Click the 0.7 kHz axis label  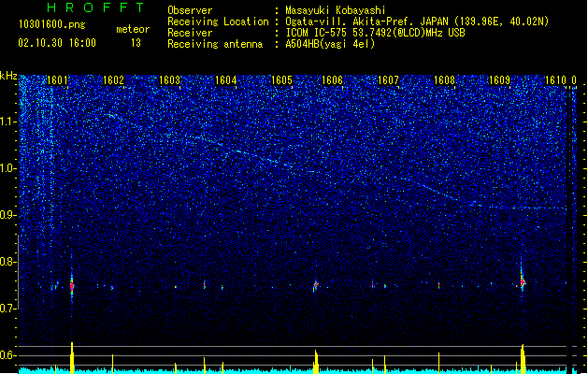[8, 309]
